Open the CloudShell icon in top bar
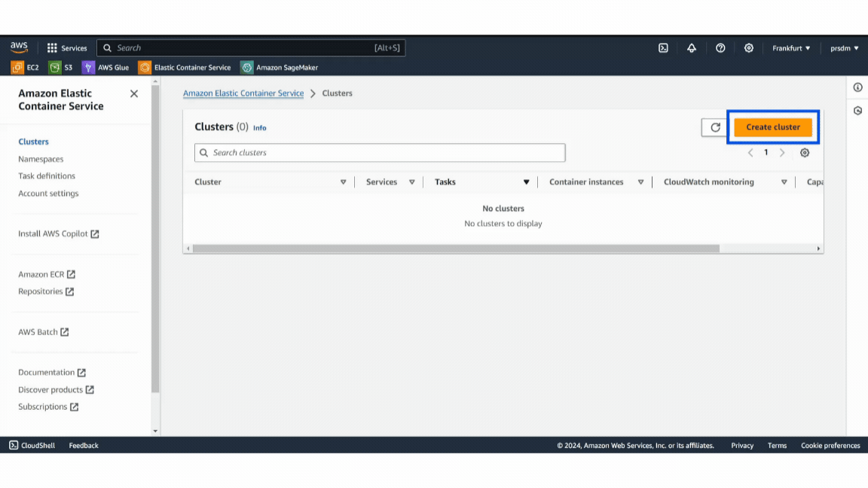868x488 pixels. click(663, 48)
